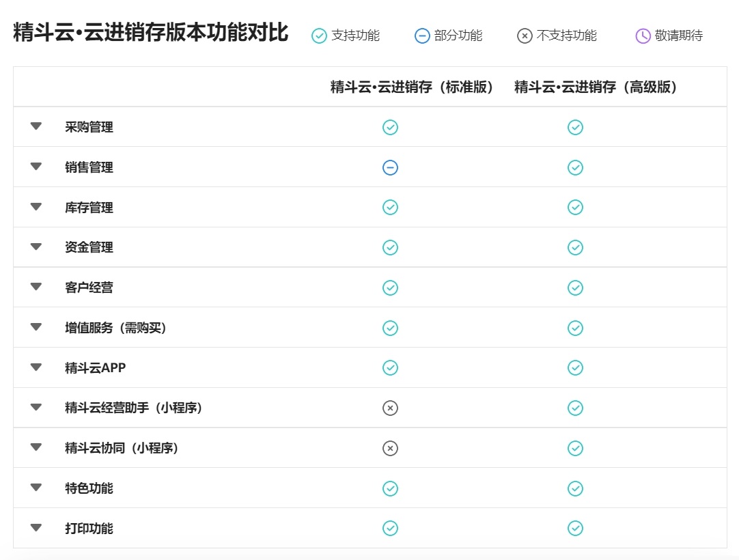The image size is (739, 560).
Task: Click 打印功能 advanced edition check icon
Action: pyautogui.click(x=576, y=528)
